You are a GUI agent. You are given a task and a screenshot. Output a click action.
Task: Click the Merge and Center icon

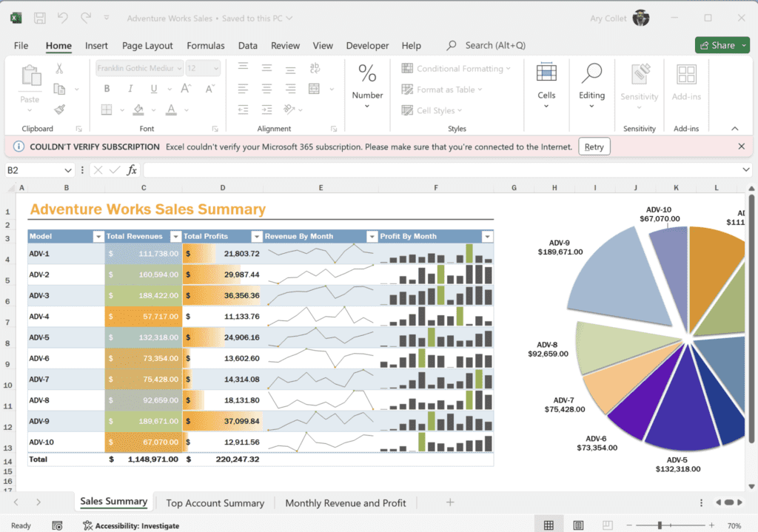pos(315,89)
